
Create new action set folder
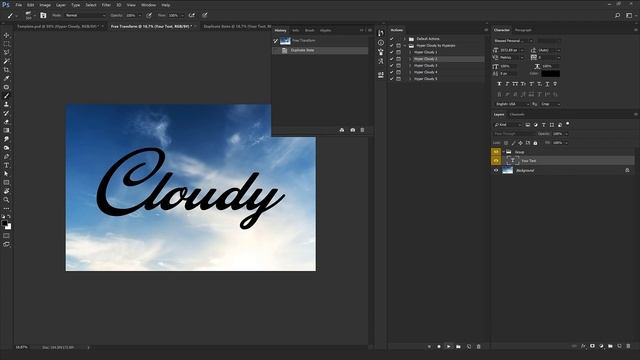tap(458, 347)
